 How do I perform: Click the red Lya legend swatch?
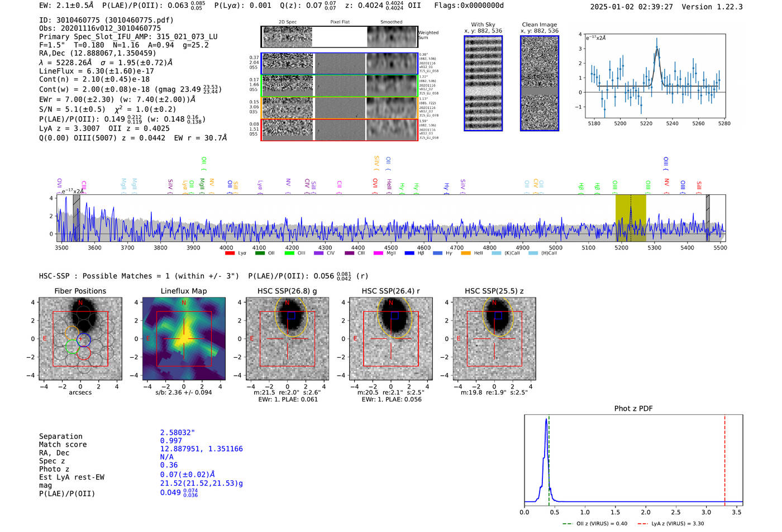tap(230, 253)
